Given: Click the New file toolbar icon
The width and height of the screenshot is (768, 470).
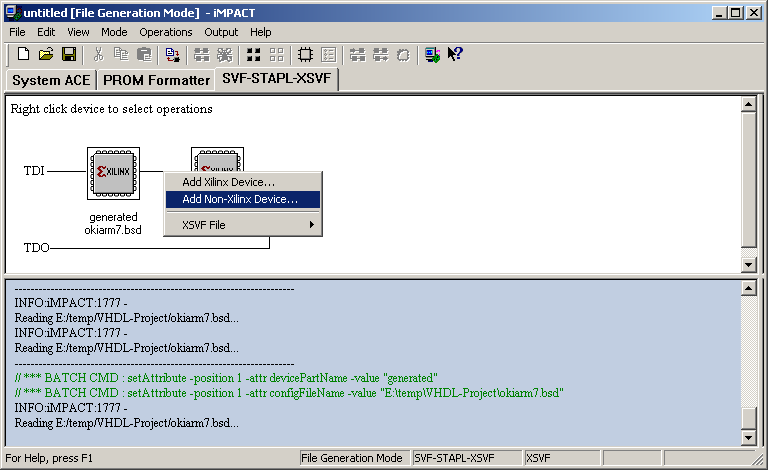Looking at the screenshot, I should click(x=23, y=54).
